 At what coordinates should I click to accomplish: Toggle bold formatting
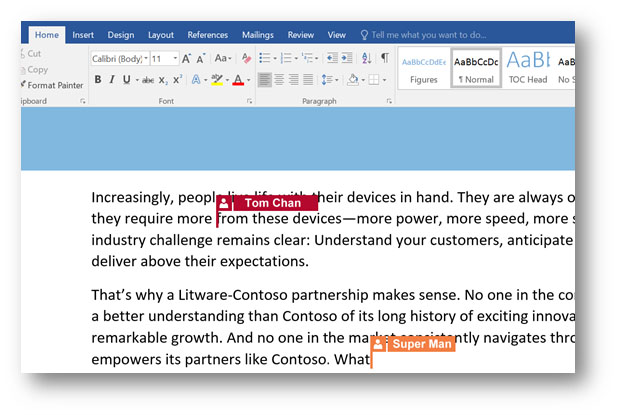[97, 80]
